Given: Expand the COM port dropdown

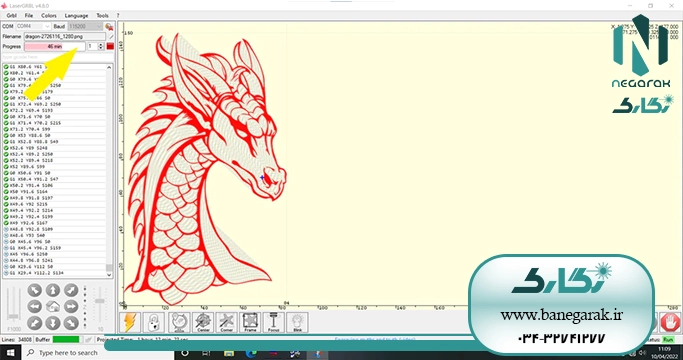Looking at the screenshot, I should 47,27.
